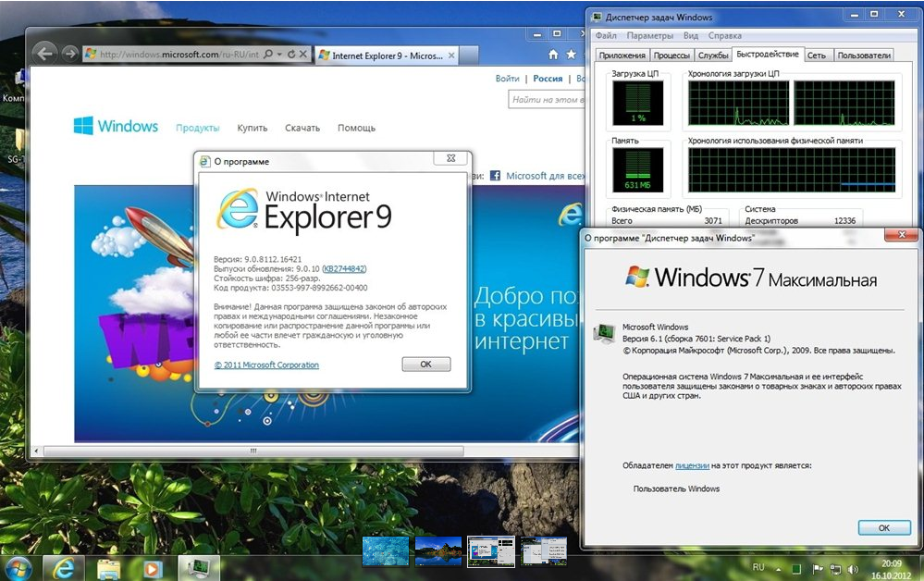Open the volume speaker tray icon
Image resolution: width=924 pixels, height=581 pixels.
click(x=853, y=569)
